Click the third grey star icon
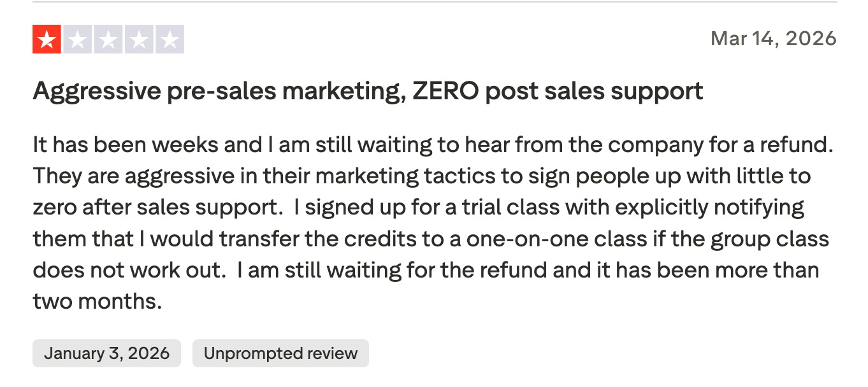The height and width of the screenshot is (387, 868). pyautogui.click(x=108, y=39)
